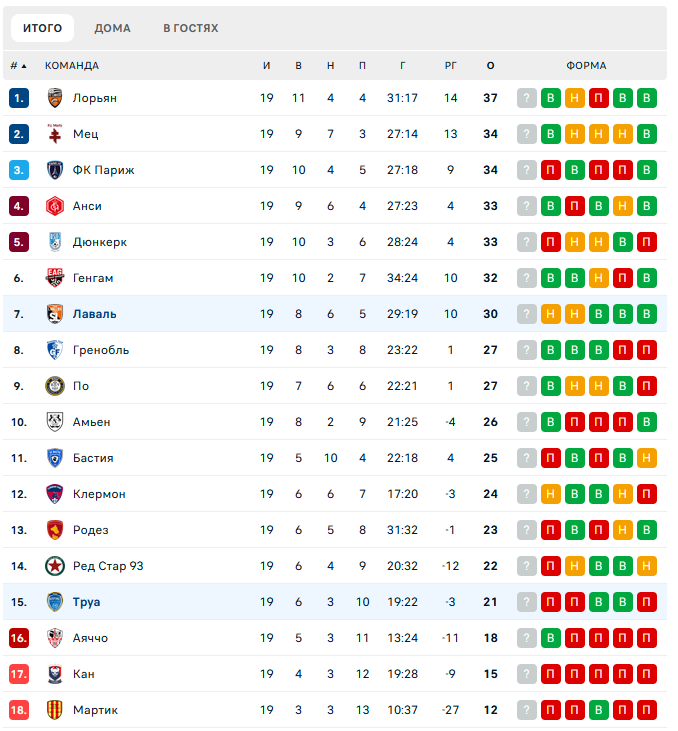Viewport: 678px width, 731px height.
Task: Open the Дюнкерк team link
Action: tap(100, 242)
